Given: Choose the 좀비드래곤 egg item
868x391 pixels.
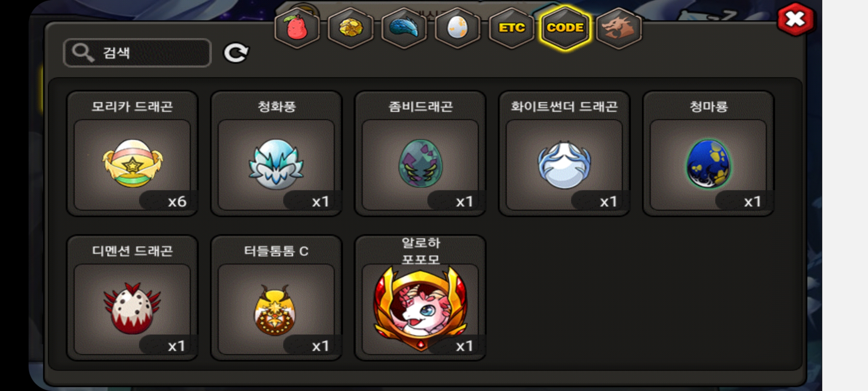Looking at the screenshot, I should (420, 154).
